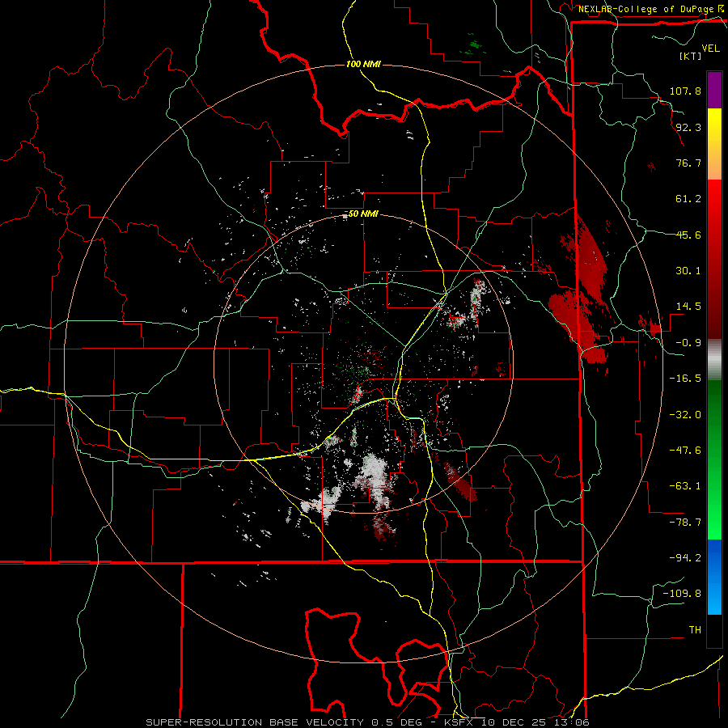728x728 pixels.
Task: Click the NEXLAB-College of DuPage label
Action: tap(646, 9)
